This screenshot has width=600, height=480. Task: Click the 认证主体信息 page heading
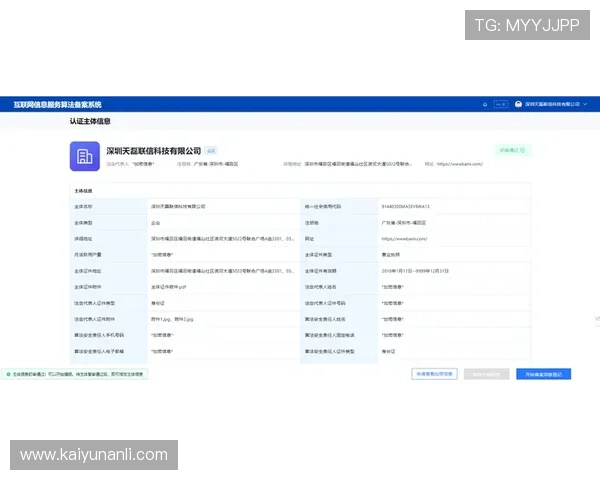[x=90, y=121]
